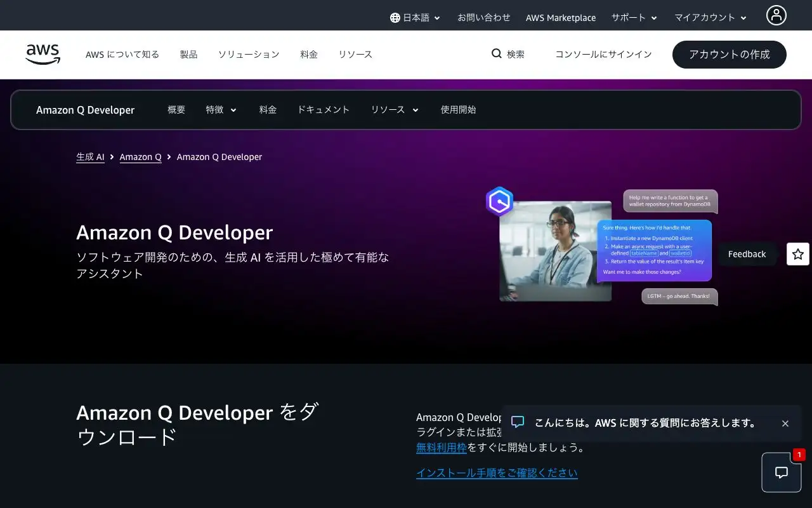
Task: Expand the リソース submenu in product nav
Action: point(395,110)
